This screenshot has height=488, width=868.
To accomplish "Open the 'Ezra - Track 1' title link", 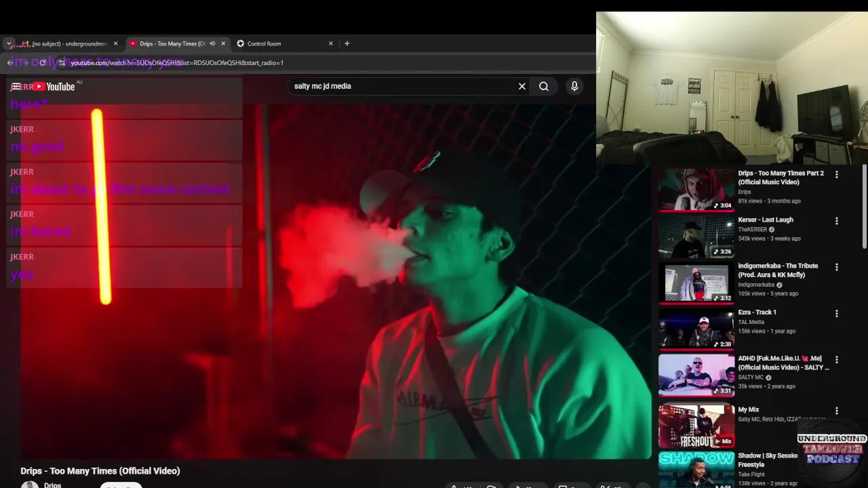I will [757, 312].
